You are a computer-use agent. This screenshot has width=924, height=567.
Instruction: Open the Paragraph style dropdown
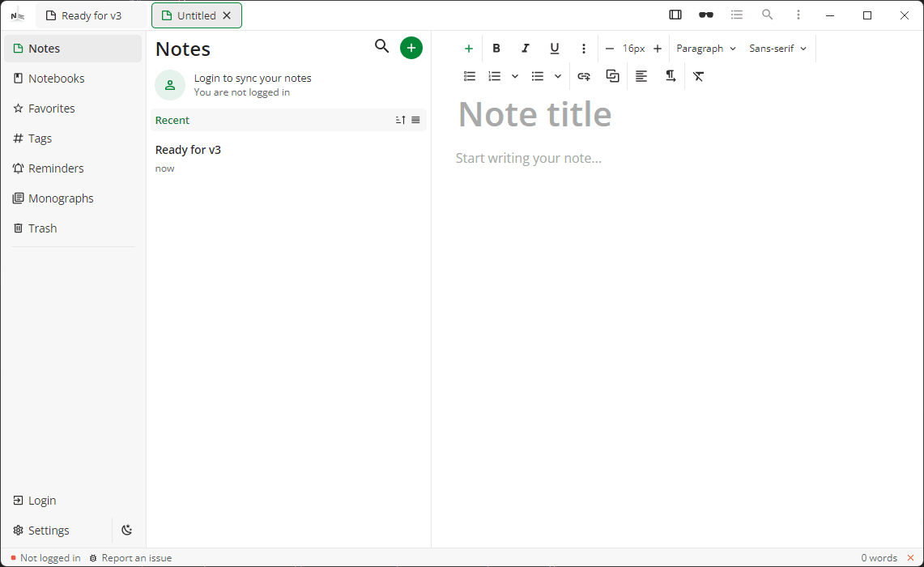[705, 48]
